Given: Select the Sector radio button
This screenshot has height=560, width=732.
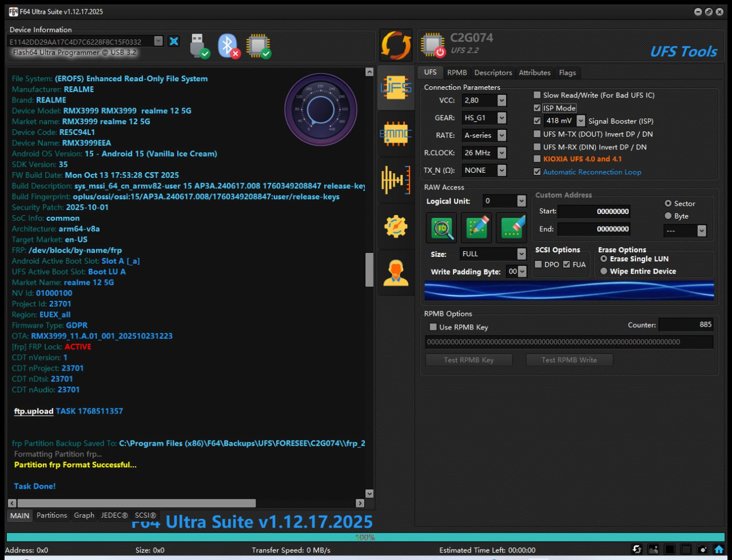Looking at the screenshot, I should coord(668,204).
